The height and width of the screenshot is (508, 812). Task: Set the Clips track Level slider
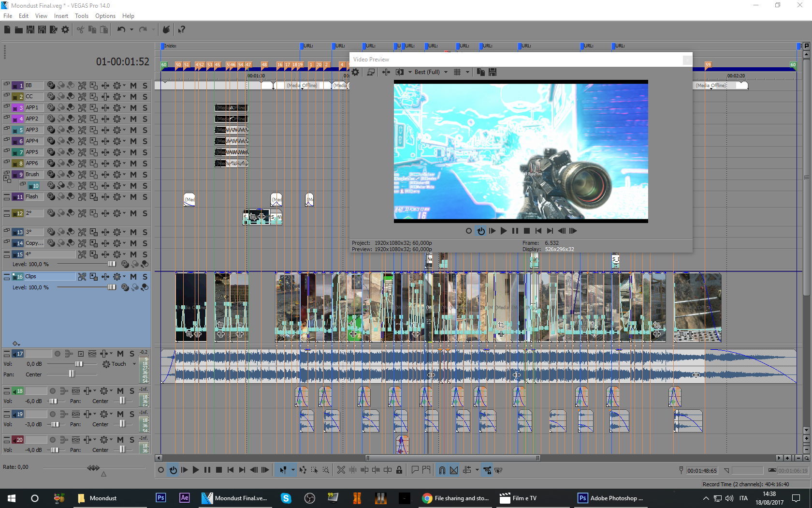coord(112,287)
